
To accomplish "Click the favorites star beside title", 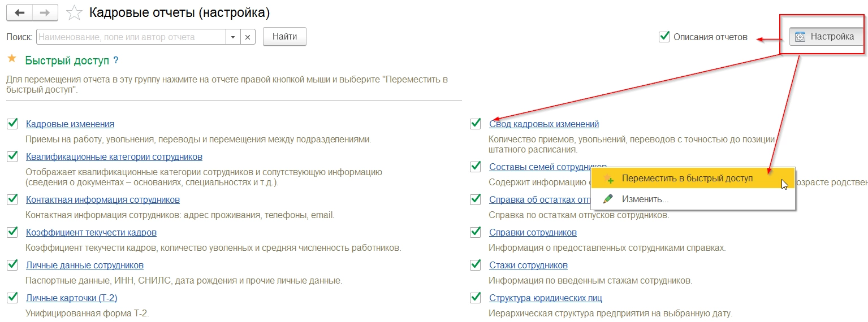I will click(74, 12).
